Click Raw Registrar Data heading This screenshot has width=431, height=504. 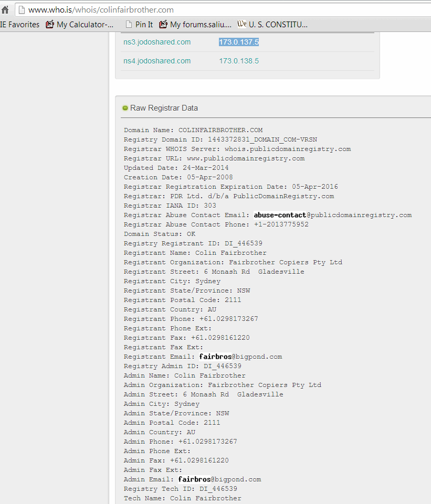coord(164,108)
